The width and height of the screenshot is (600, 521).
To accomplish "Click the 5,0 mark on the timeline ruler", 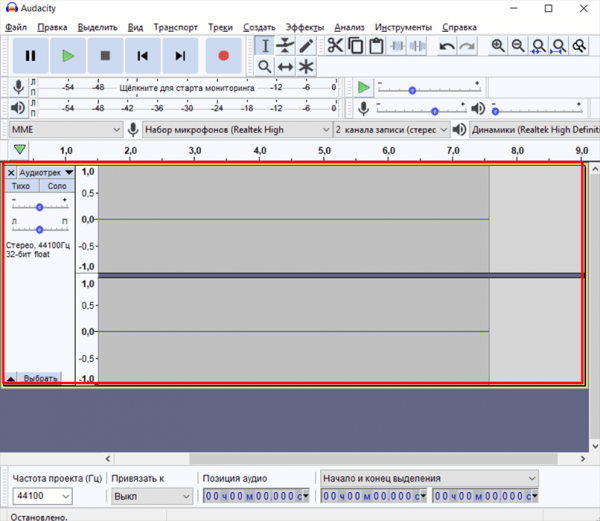I will (324, 151).
